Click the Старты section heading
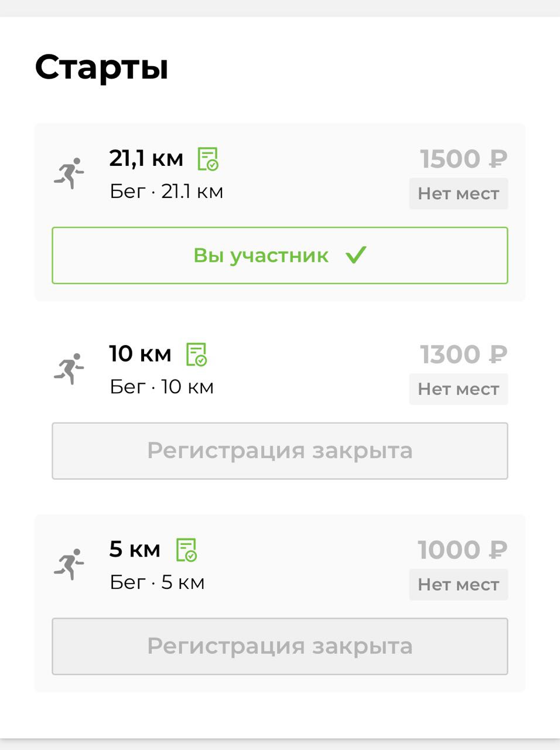This screenshot has width=560, height=750. [102, 67]
